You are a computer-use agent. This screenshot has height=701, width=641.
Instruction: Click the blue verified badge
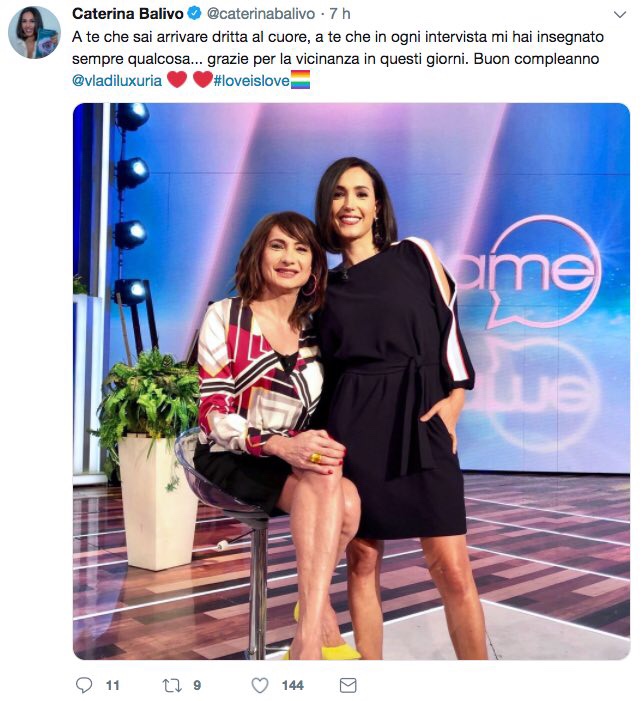coord(194,14)
